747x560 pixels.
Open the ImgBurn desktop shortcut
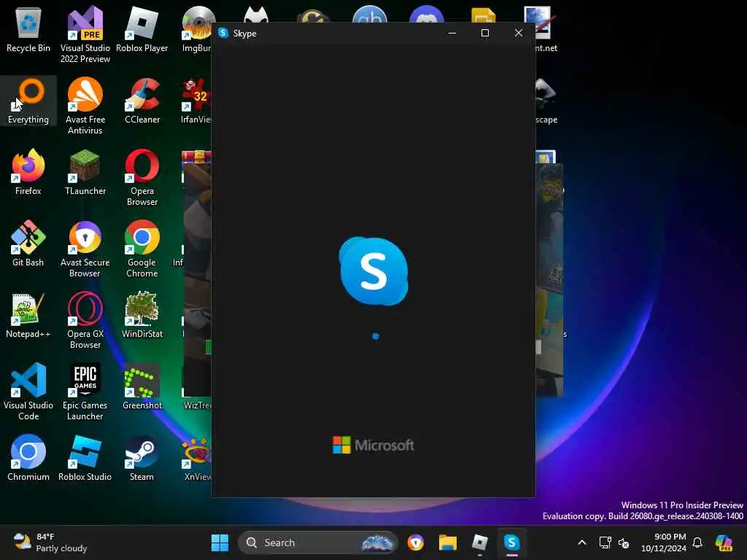click(x=196, y=29)
